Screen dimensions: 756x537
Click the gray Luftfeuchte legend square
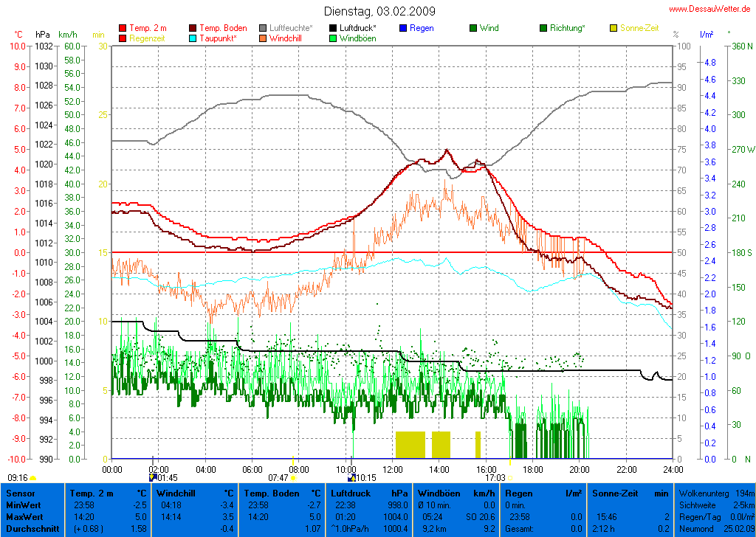(x=264, y=28)
